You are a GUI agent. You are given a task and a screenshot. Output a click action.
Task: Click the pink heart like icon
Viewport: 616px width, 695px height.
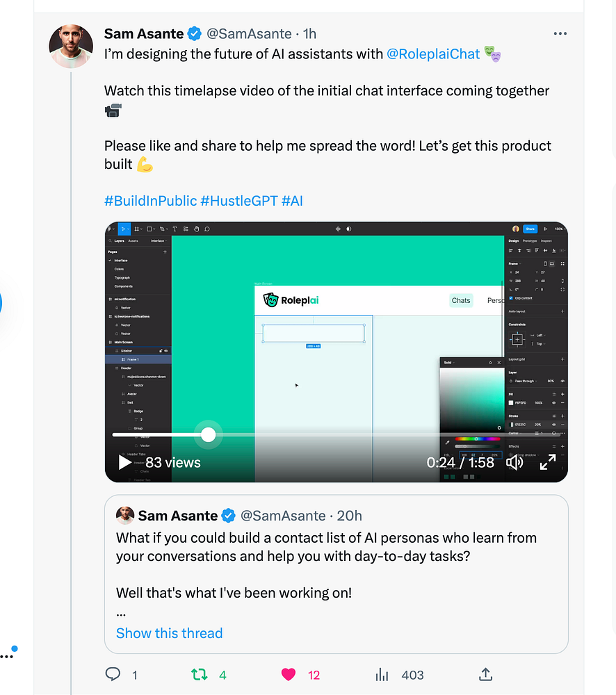click(289, 674)
